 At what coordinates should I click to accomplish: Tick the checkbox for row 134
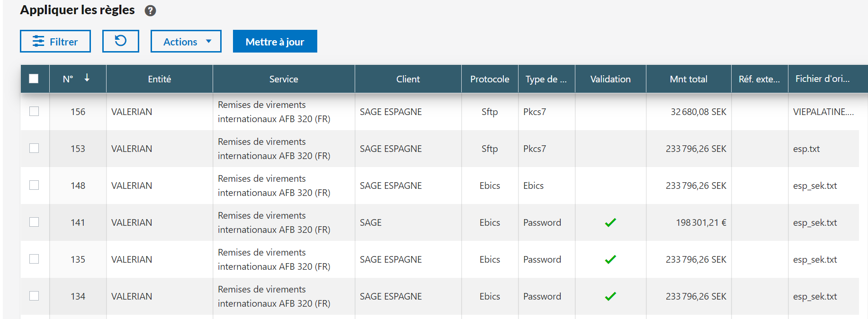point(34,296)
